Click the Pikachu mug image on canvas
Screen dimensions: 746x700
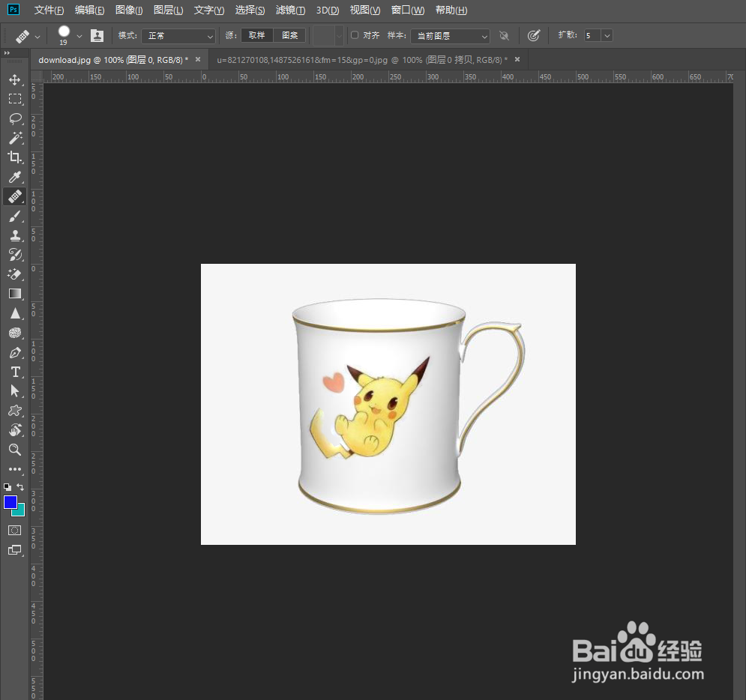pyautogui.click(x=388, y=404)
